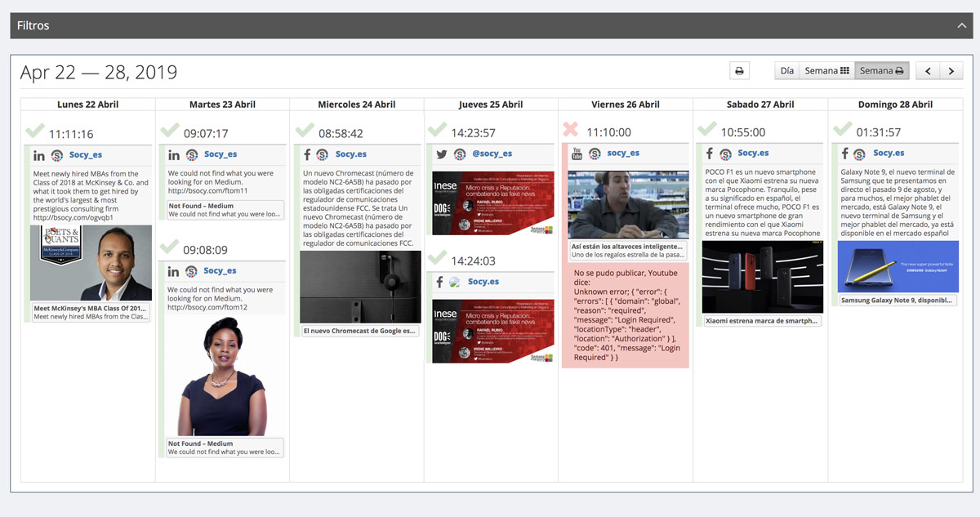Viewport: 980px width, 517px height.
Task: Click the green checkmark at 11:11:16
Action: pyautogui.click(x=35, y=131)
